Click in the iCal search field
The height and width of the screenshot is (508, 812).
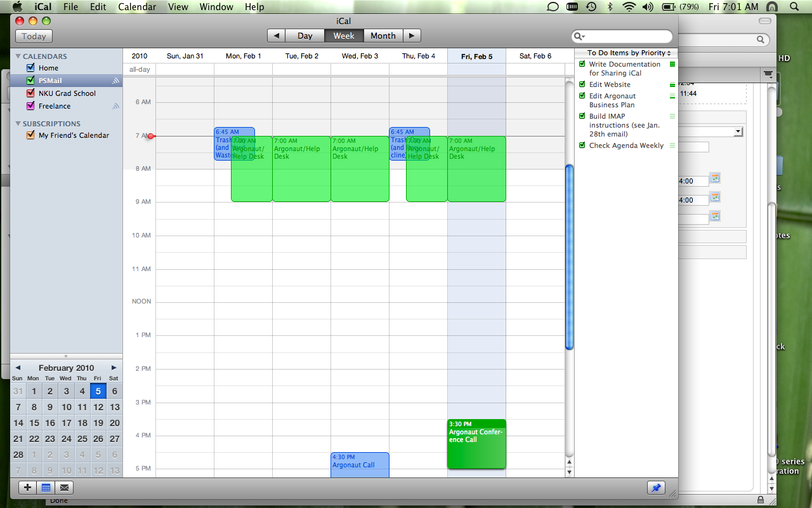pyautogui.click(x=622, y=37)
